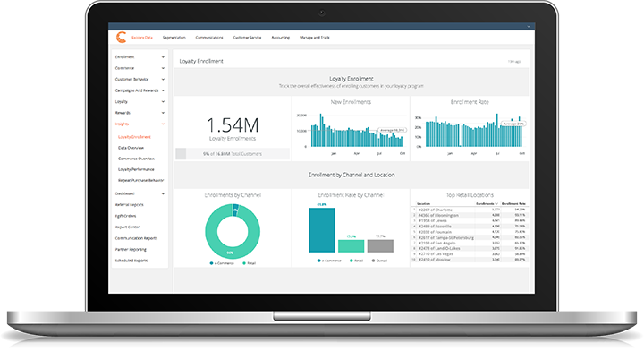Click the Loyalty Enrollment page title
The width and height of the screenshot is (644, 360).
tap(201, 61)
